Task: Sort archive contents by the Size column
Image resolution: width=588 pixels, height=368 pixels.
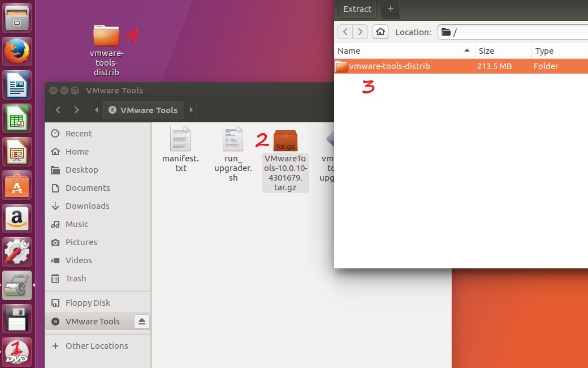Action: 503,51
